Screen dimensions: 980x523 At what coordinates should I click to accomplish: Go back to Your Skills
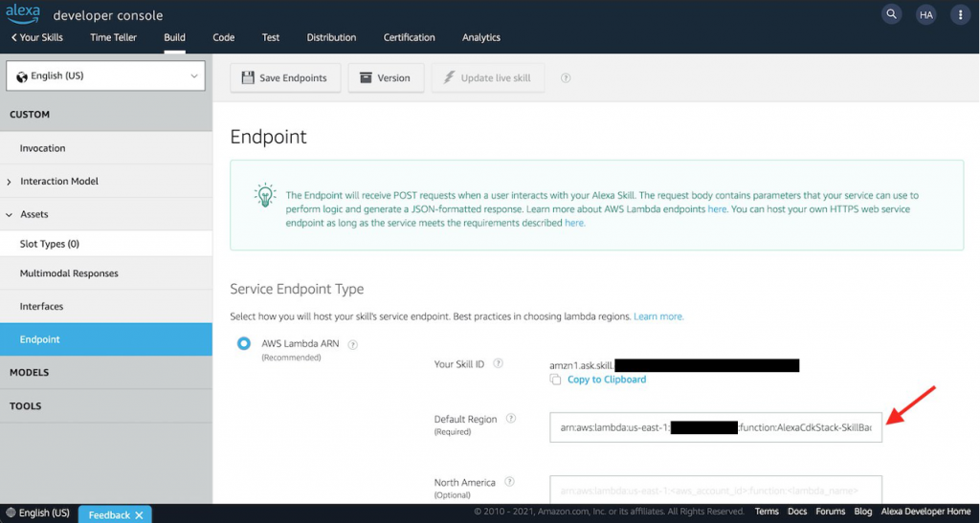pos(37,37)
